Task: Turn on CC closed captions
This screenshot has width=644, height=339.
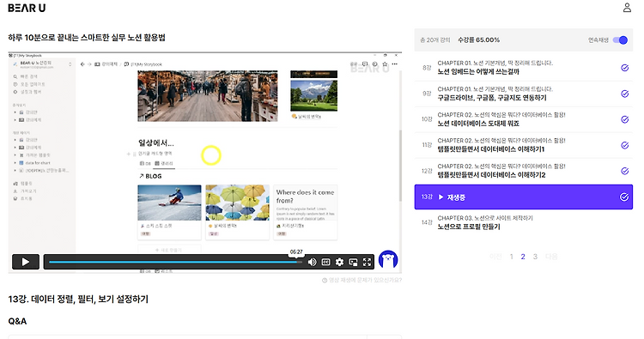Action: [325, 262]
